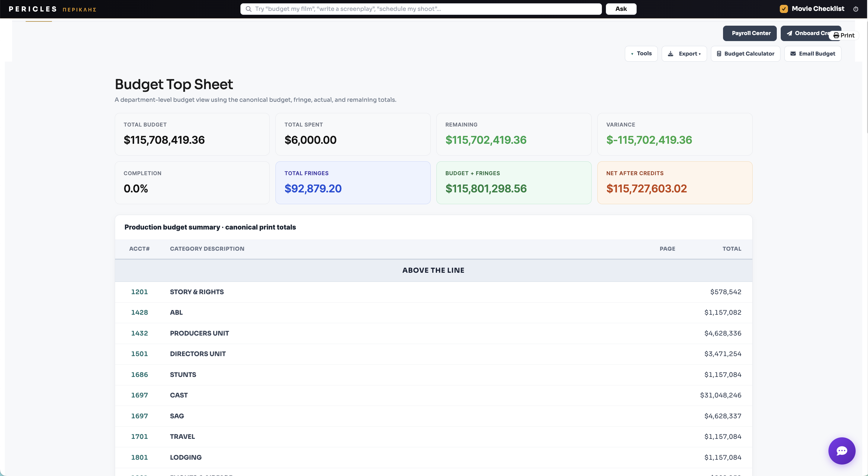Open account number 1501
Image resolution: width=868 pixels, height=476 pixels.
pos(140,354)
